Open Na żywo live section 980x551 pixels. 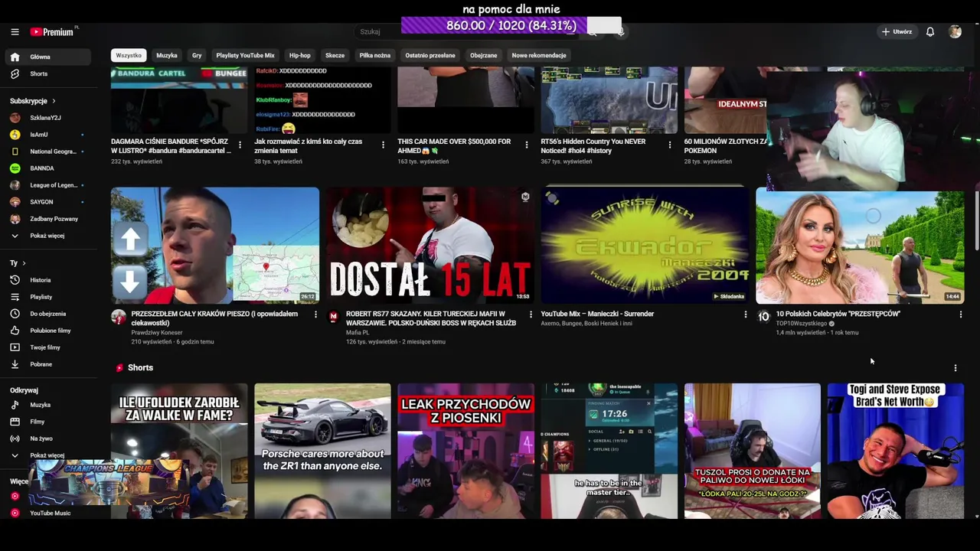click(x=48, y=439)
